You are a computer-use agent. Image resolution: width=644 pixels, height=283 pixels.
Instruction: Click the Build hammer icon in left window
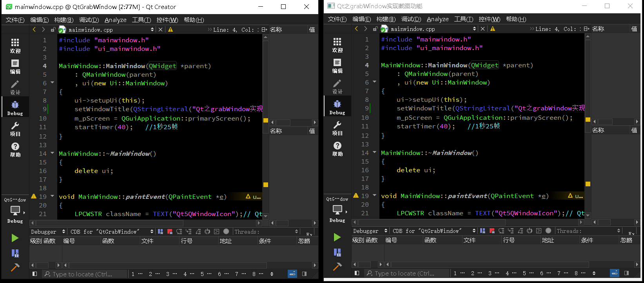(x=15, y=267)
